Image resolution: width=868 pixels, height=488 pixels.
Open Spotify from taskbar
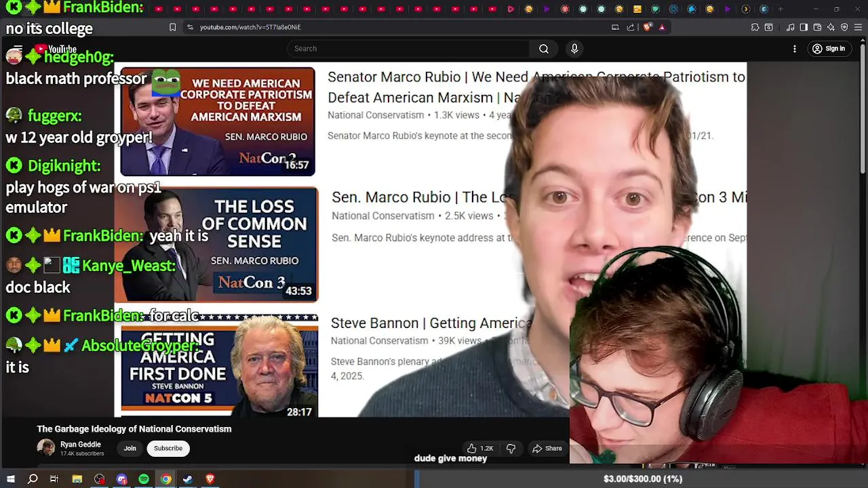pos(144,479)
